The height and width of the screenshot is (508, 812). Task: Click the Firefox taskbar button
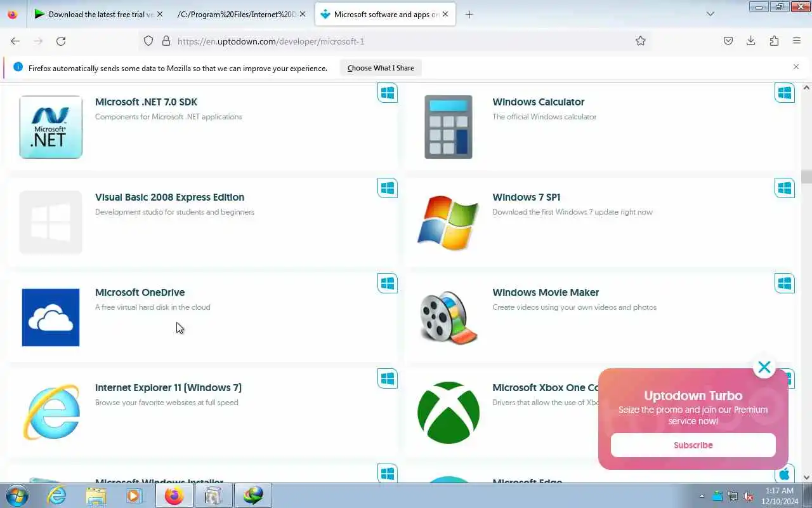coord(174,495)
